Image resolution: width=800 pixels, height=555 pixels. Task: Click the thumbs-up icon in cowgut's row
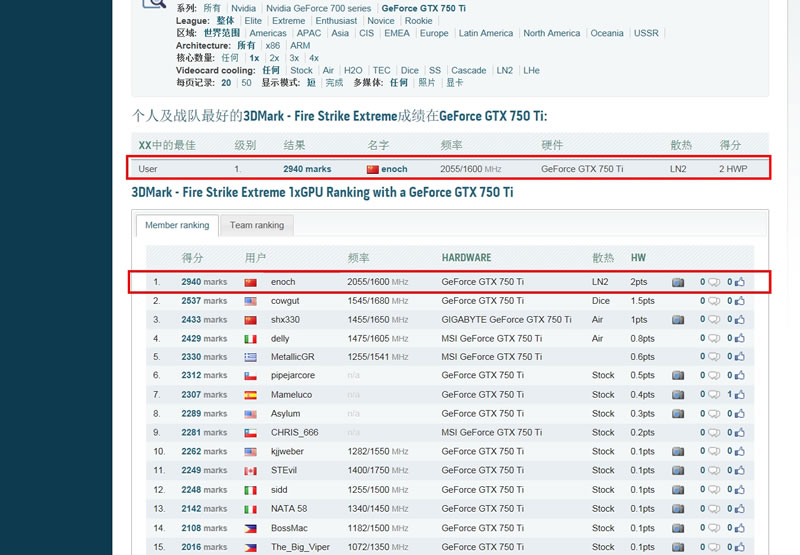[740, 301]
